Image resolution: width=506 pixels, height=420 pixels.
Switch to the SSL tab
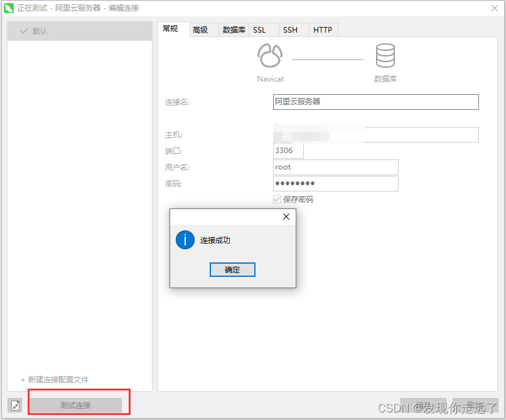point(263,30)
